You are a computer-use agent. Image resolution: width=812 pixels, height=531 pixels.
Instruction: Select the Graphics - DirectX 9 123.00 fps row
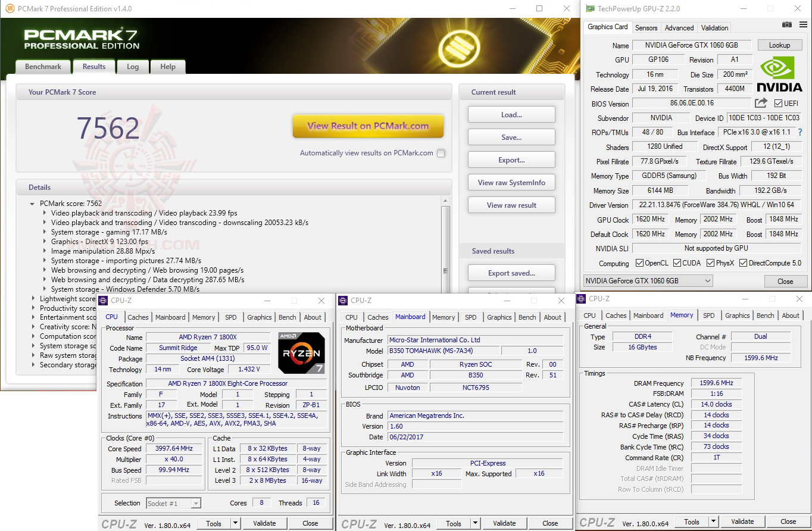100,242
